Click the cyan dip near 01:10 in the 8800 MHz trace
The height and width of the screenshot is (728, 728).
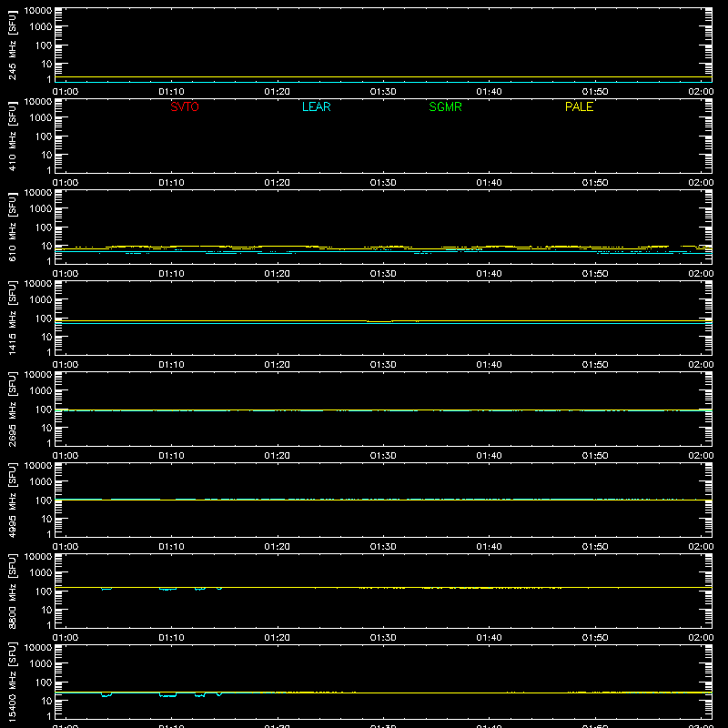(167, 589)
